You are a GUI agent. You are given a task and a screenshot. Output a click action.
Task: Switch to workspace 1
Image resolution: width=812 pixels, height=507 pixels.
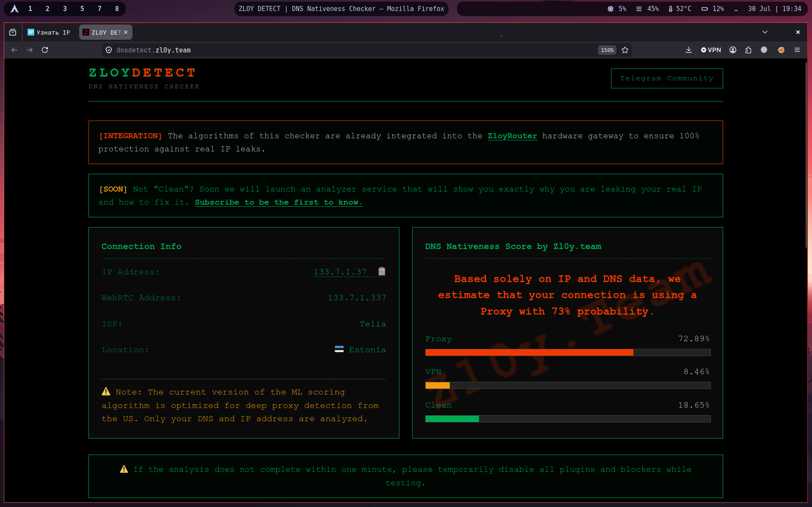tap(30, 8)
